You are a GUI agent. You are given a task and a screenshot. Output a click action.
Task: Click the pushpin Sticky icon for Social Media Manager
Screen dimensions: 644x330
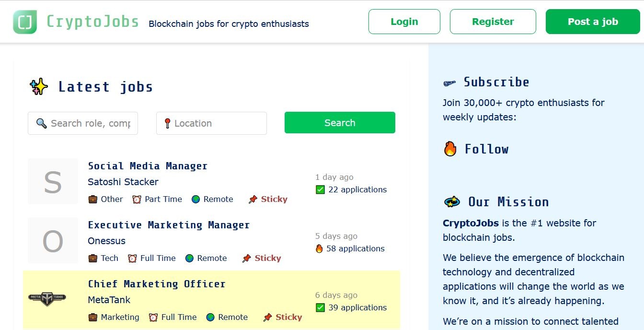tap(253, 199)
